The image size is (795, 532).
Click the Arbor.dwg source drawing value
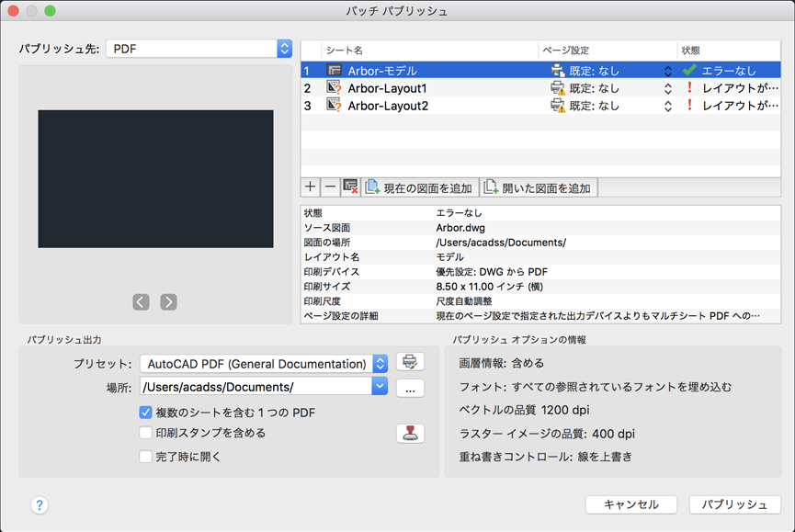[460, 228]
